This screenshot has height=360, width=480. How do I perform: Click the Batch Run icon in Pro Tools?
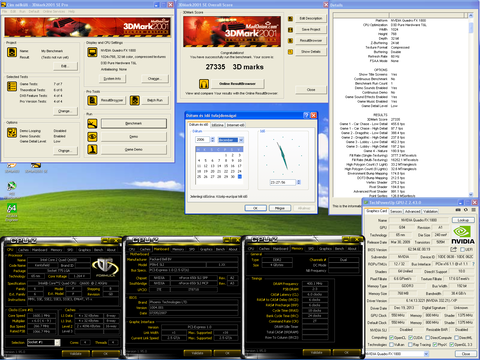(x=135, y=100)
